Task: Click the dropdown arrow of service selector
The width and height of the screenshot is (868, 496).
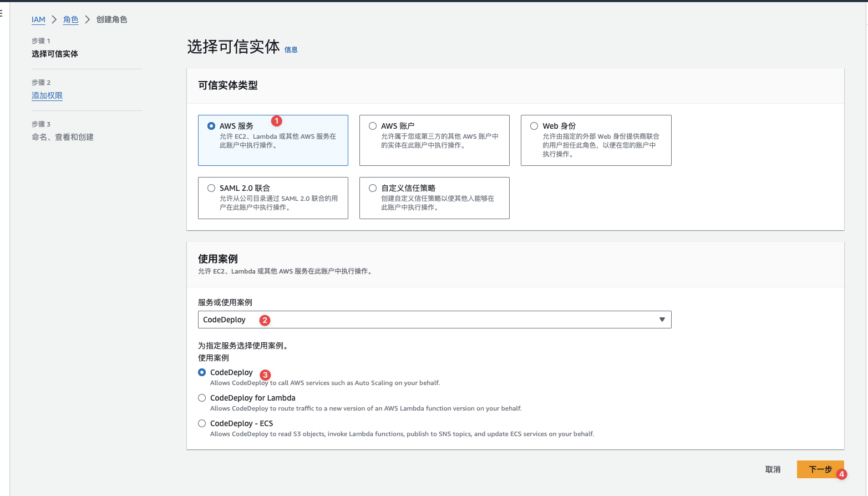Action: pos(662,320)
